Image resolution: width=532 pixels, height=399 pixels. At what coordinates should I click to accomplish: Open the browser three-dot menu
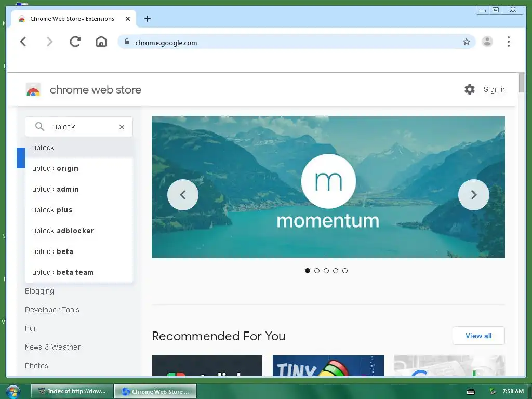point(508,42)
